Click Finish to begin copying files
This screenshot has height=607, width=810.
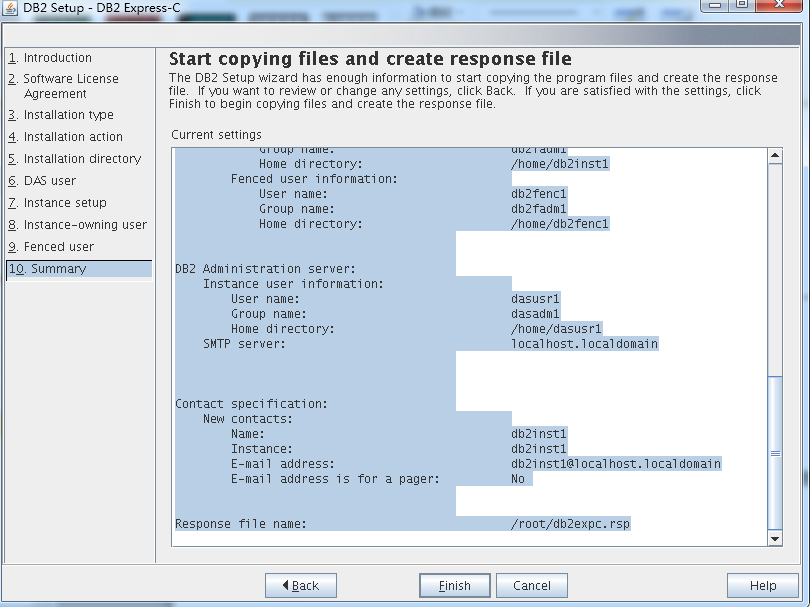pos(455,585)
